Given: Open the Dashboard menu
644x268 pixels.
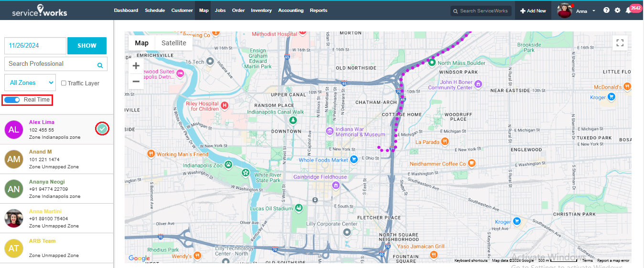Looking at the screenshot, I should point(126,10).
